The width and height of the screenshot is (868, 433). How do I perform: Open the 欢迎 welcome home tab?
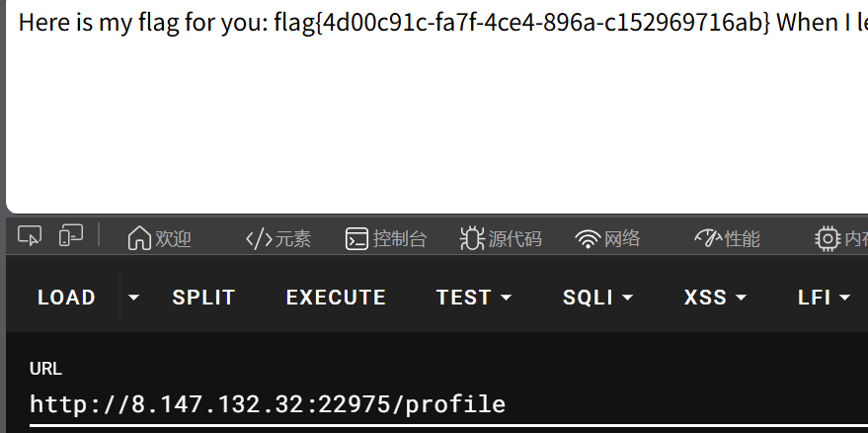pyautogui.click(x=159, y=238)
